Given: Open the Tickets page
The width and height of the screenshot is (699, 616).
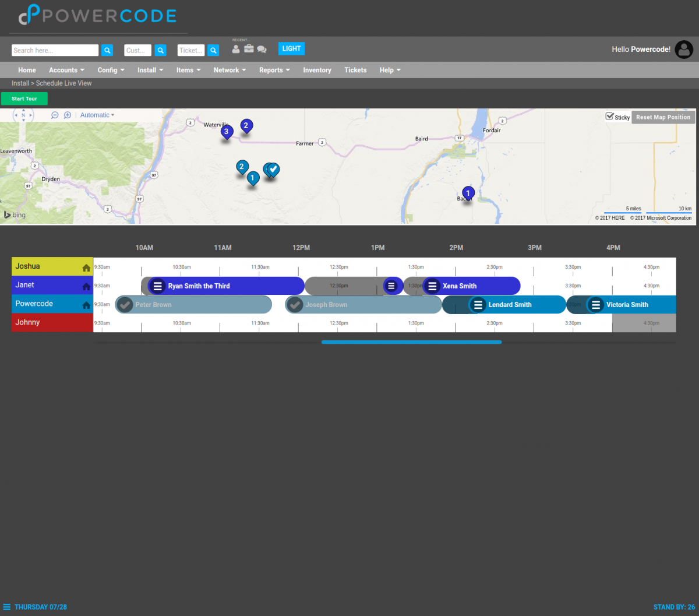Looking at the screenshot, I should click(x=355, y=70).
